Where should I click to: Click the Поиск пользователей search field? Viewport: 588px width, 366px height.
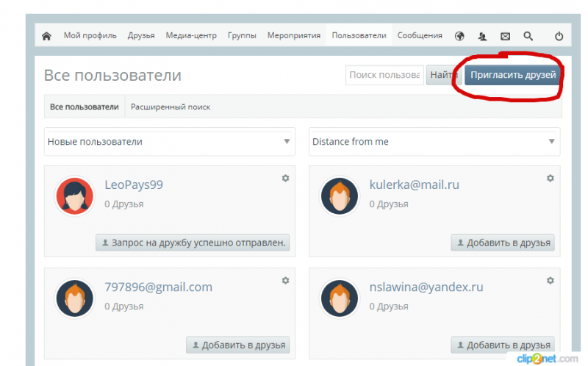pyautogui.click(x=384, y=75)
